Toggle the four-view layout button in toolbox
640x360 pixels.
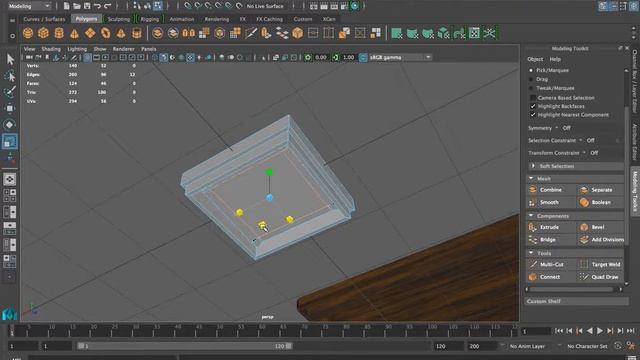click(x=10, y=196)
